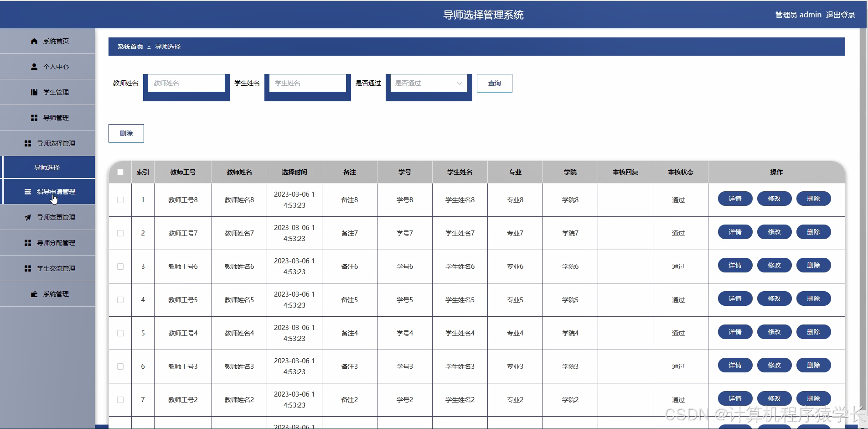Viewport: 868px width, 429px height.
Task: Click 修改 for row 教师姓名3
Action: [x=774, y=365]
